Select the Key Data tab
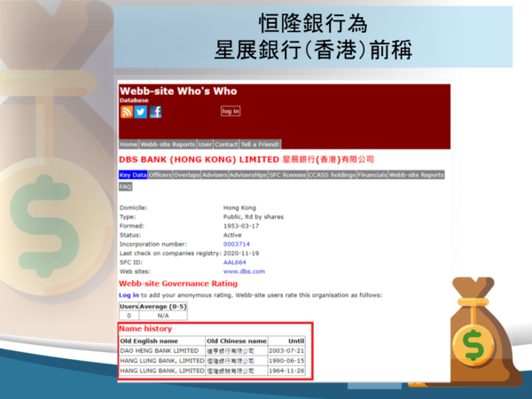532x399 pixels. click(x=133, y=175)
